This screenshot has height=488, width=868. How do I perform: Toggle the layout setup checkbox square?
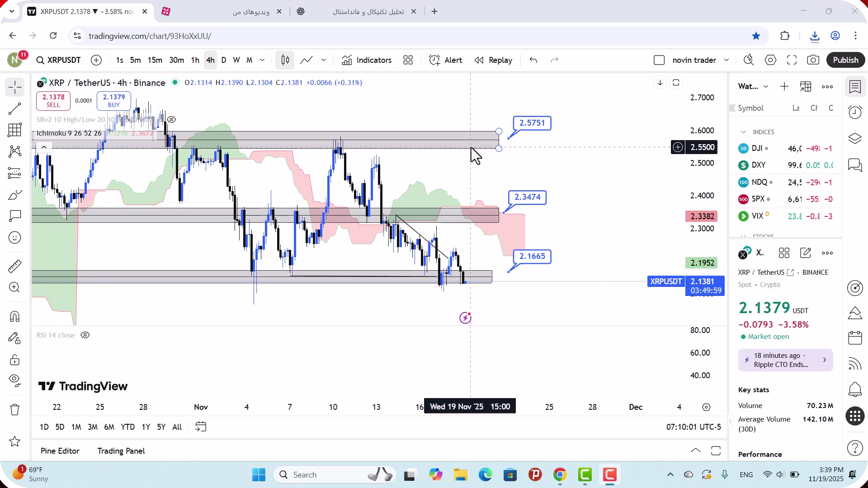pyautogui.click(x=659, y=60)
